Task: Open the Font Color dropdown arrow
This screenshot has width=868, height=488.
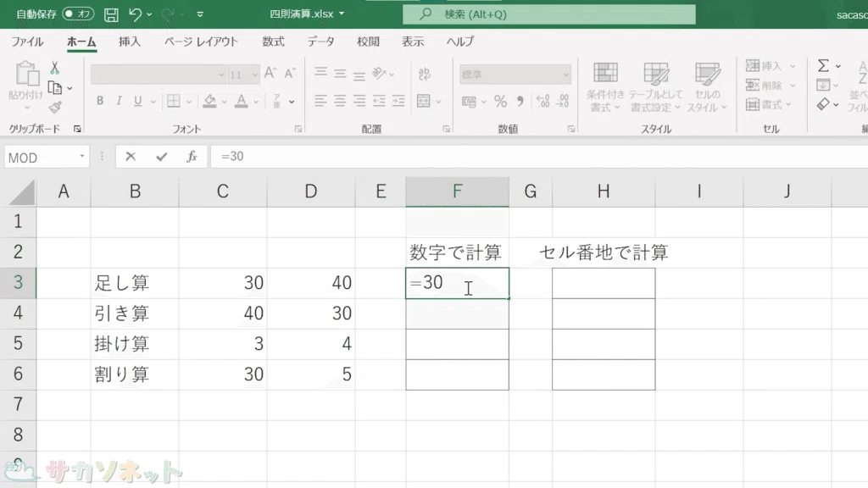Action: [256, 102]
